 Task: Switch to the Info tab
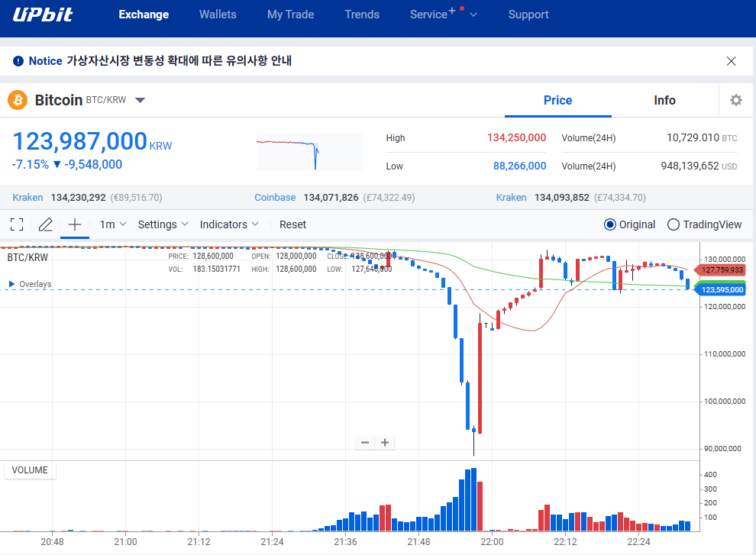pos(664,100)
